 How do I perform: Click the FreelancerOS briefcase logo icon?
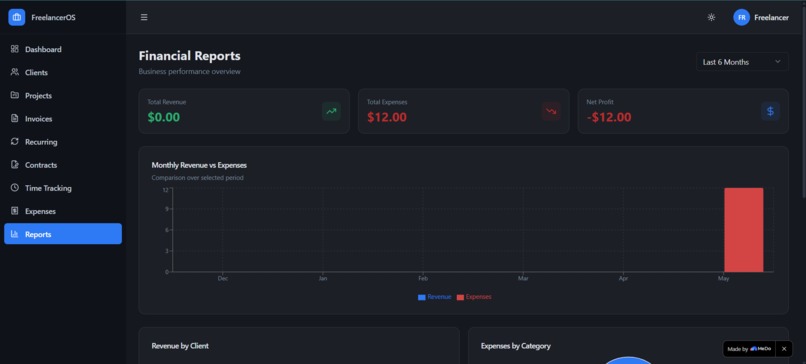16,17
